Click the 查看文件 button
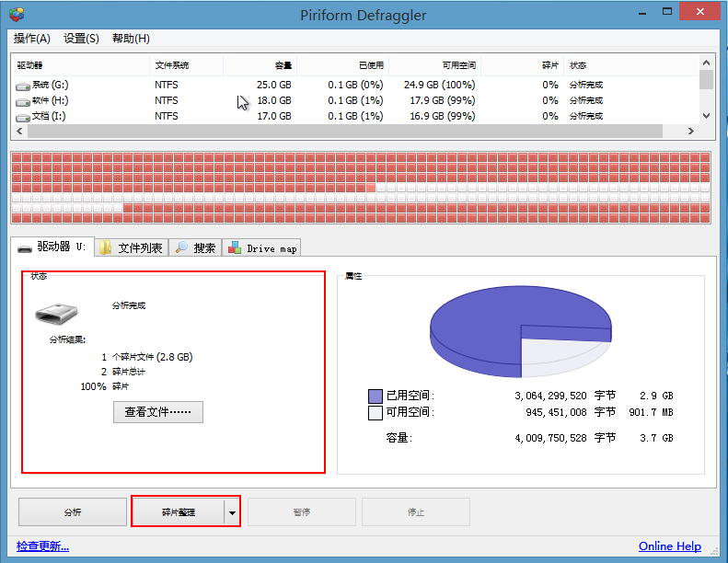Viewport: 728px width, 563px height. [158, 412]
